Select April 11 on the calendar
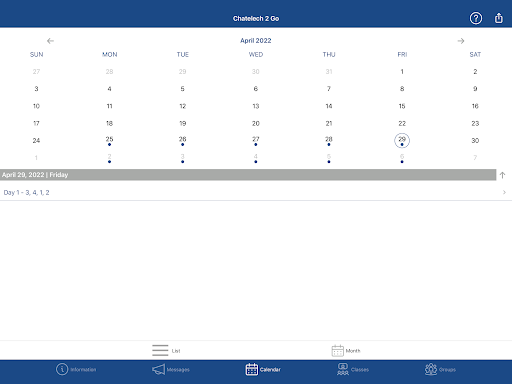The width and height of the screenshot is (512, 384). (109, 106)
